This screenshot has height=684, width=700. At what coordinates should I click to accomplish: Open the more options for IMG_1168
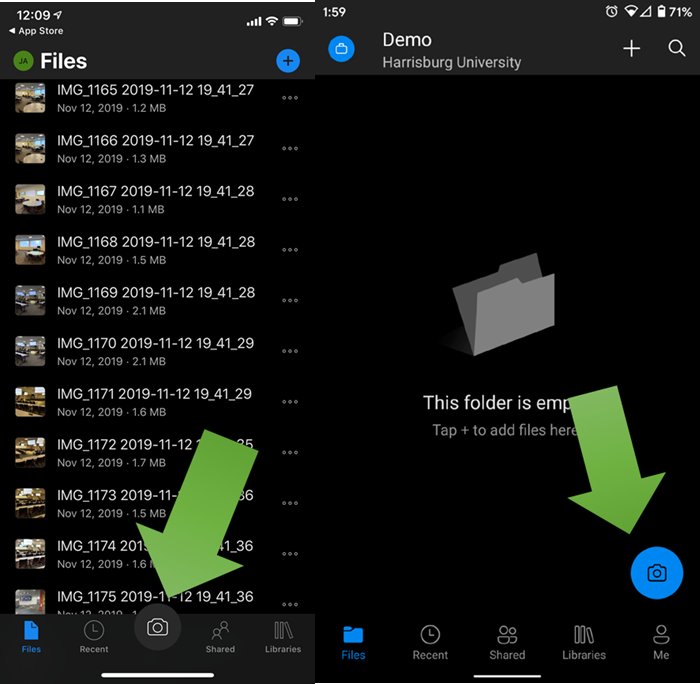[x=290, y=250]
